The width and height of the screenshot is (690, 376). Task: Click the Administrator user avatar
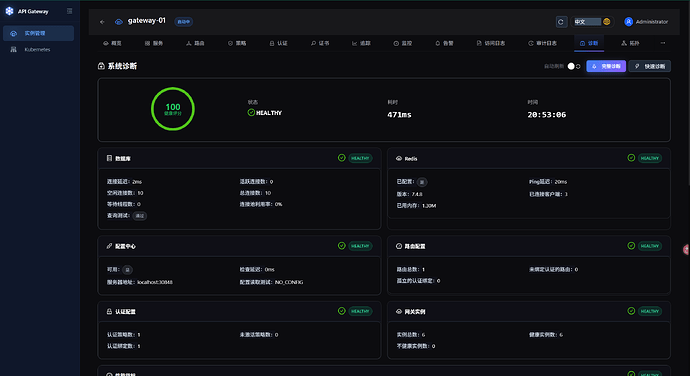(x=628, y=22)
